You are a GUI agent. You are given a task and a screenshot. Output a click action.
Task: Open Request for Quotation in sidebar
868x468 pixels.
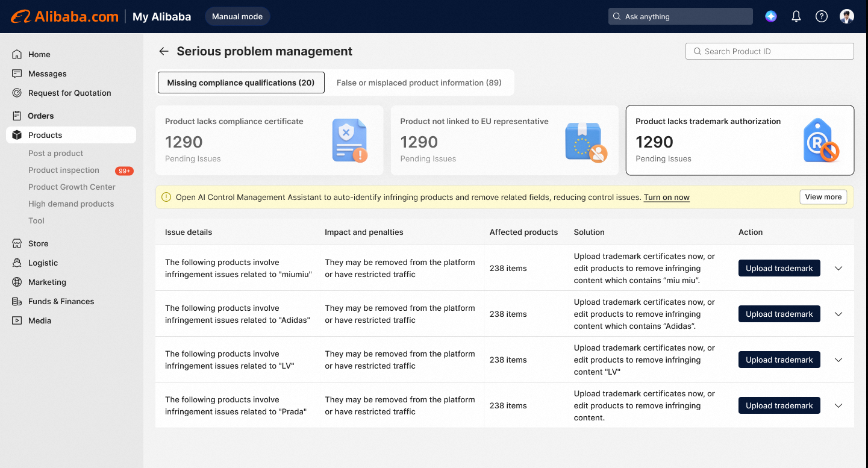[71, 93]
